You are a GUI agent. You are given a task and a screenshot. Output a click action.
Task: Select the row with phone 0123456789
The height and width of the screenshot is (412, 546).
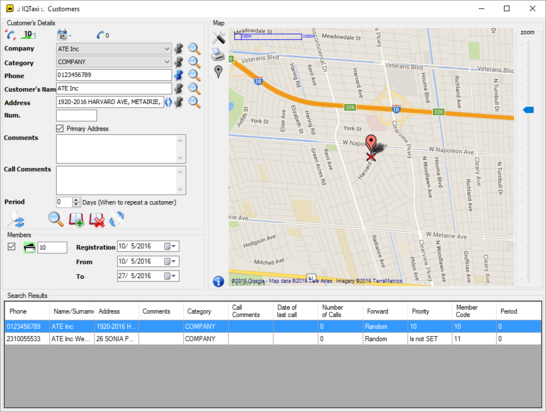pos(273,326)
